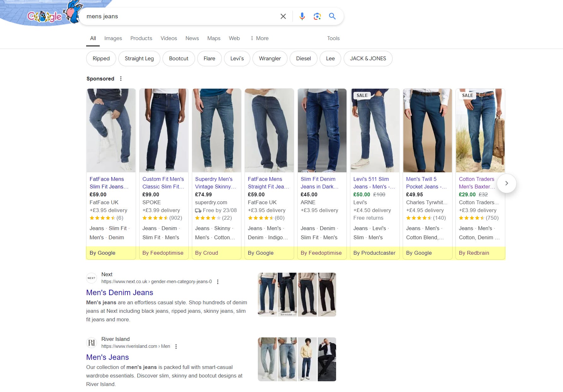Open the Tools filter options
The height and width of the screenshot is (392, 563).
(x=333, y=38)
